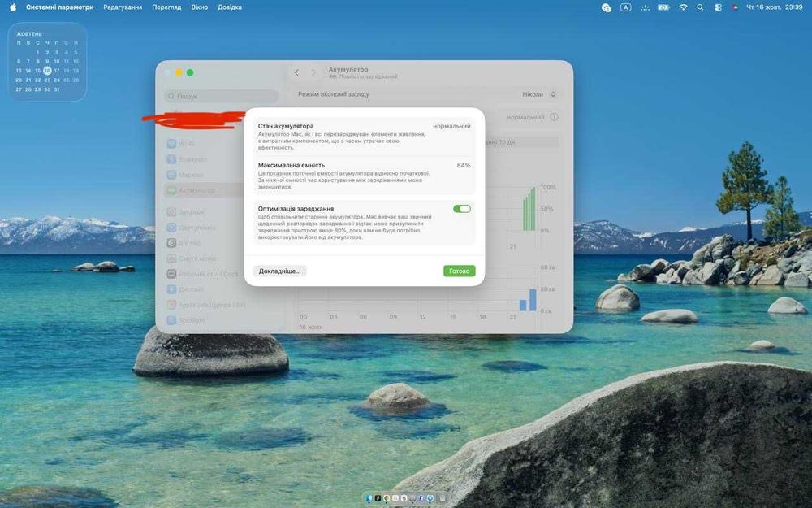Image resolution: width=812 pixels, height=508 pixels.
Task: Open the Системні параметри menu
Action: [x=59, y=7]
